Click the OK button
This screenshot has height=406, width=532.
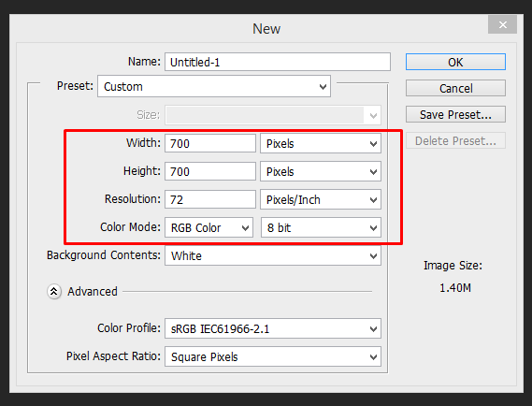[x=455, y=62]
